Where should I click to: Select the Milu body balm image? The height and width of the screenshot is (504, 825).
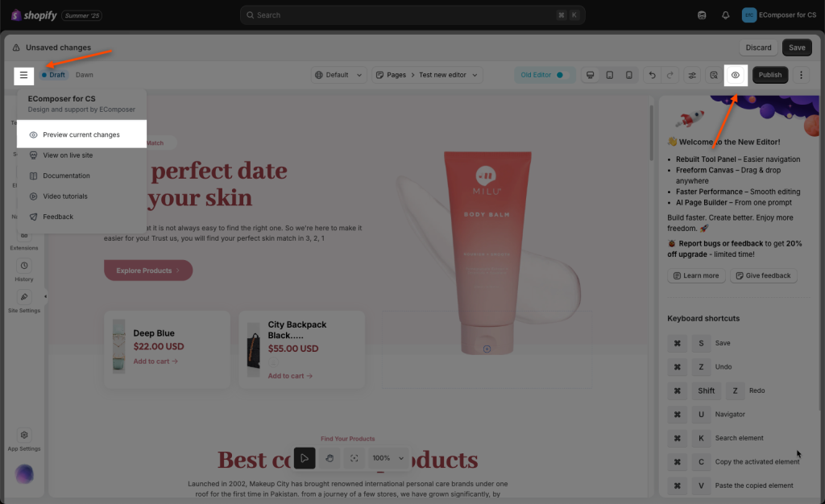pyautogui.click(x=487, y=254)
